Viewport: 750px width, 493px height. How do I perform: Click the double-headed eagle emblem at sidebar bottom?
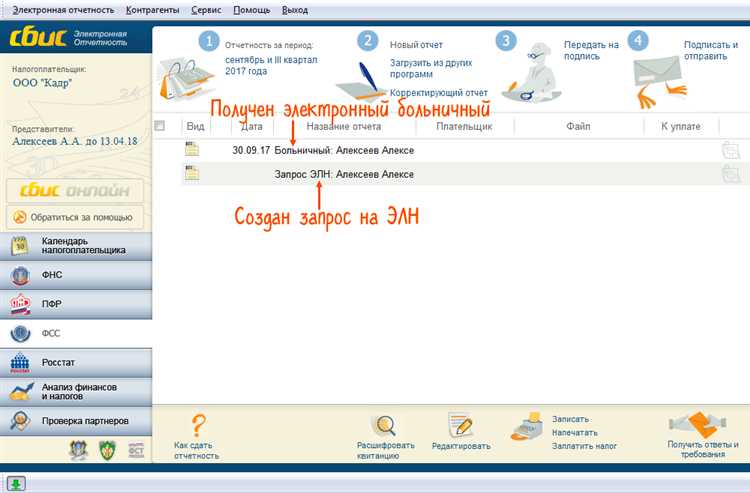78,450
